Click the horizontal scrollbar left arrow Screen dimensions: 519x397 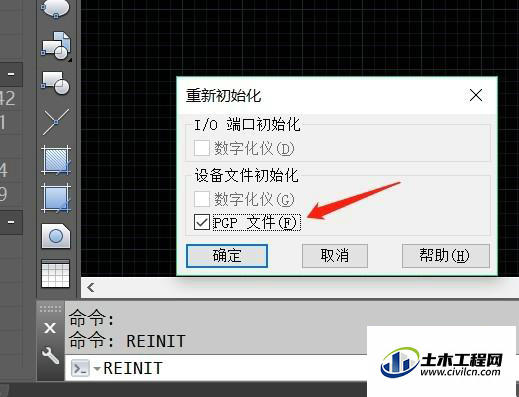tap(91, 287)
